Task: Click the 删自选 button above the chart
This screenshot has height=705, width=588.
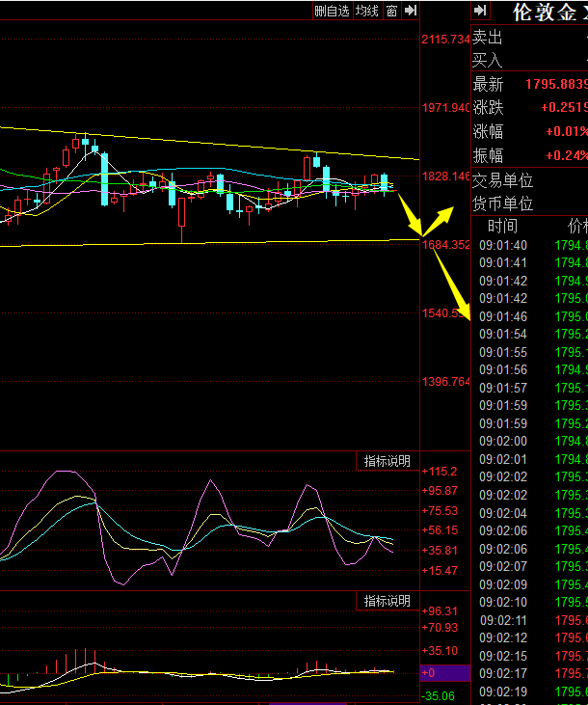Action: click(x=332, y=11)
